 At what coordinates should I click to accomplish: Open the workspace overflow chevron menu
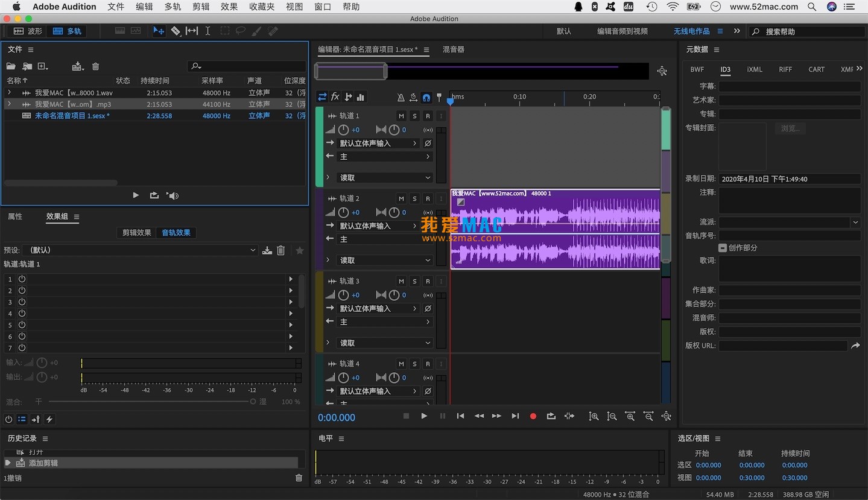tap(737, 31)
